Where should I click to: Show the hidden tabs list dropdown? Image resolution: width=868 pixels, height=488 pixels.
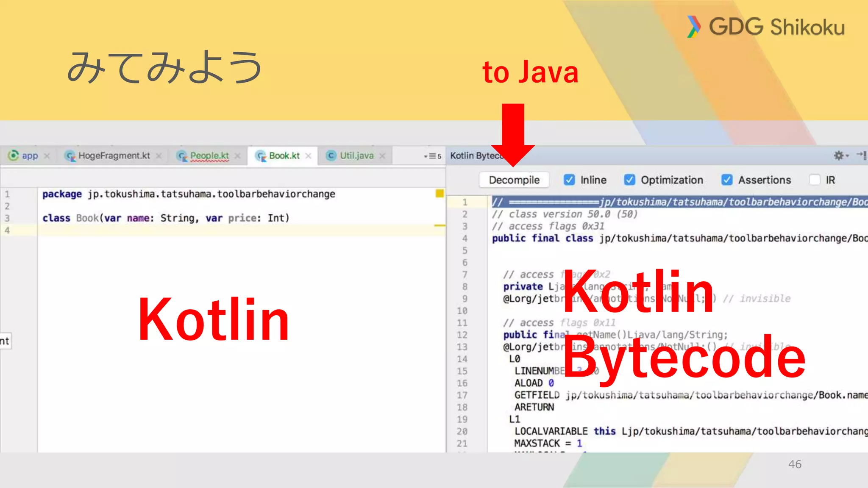point(432,156)
